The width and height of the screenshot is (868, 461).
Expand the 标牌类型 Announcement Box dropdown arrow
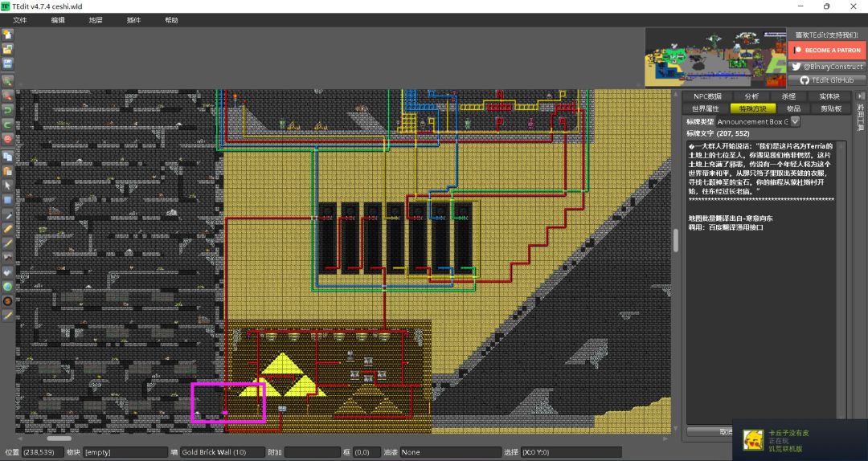(x=796, y=121)
